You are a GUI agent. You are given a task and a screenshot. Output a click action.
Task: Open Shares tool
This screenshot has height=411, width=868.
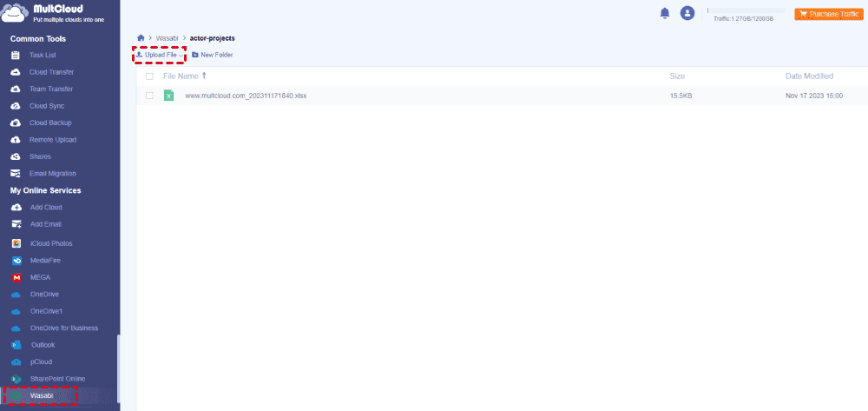pyautogui.click(x=41, y=156)
